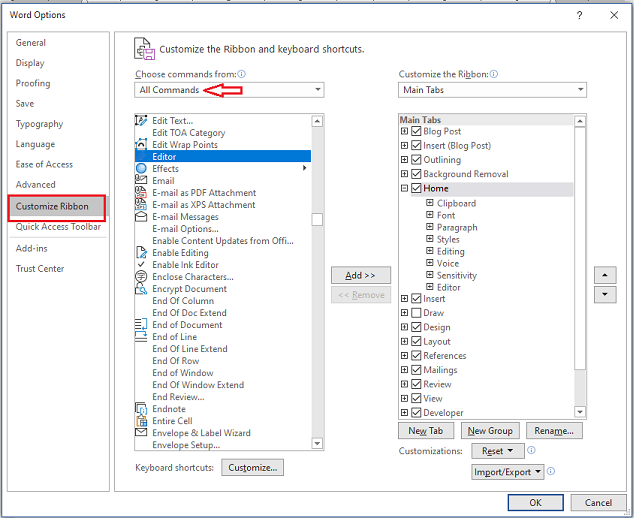Select Quick Access Toolbar category
This screenshot has height=518, width=636.
coord(58,227)
